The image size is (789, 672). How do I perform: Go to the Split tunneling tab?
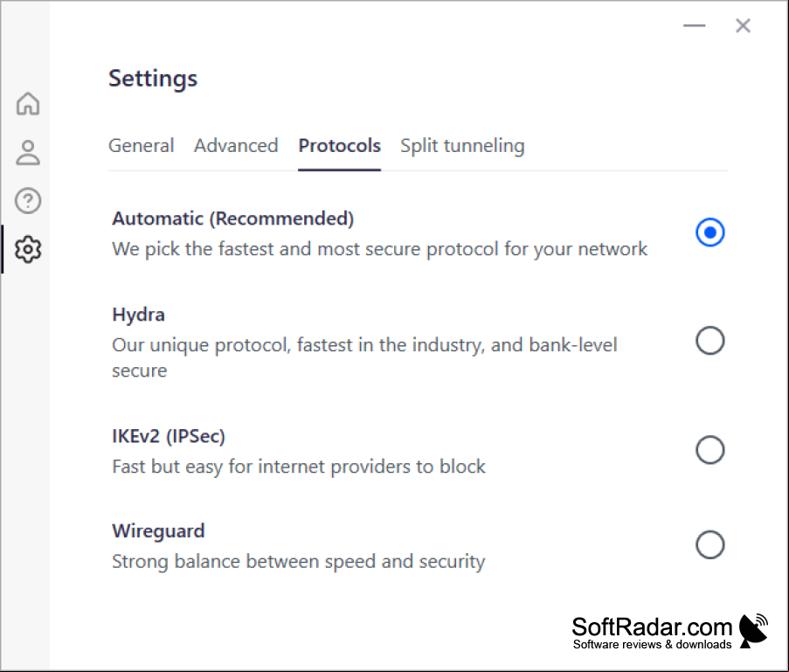(x=462, y=146)
